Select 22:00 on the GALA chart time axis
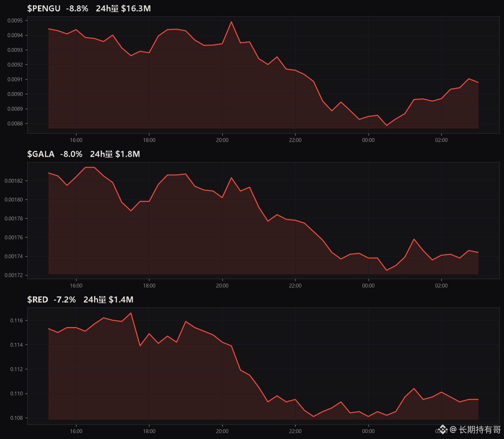 (295, 285)
